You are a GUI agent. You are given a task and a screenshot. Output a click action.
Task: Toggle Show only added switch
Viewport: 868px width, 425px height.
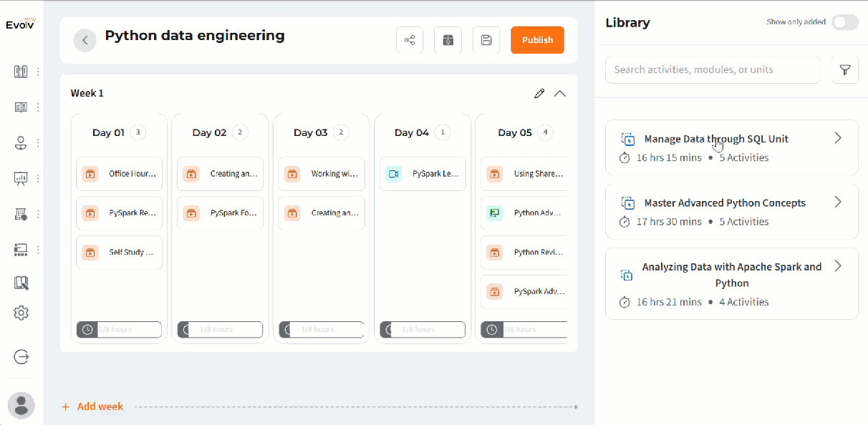(x=844, y=22)
